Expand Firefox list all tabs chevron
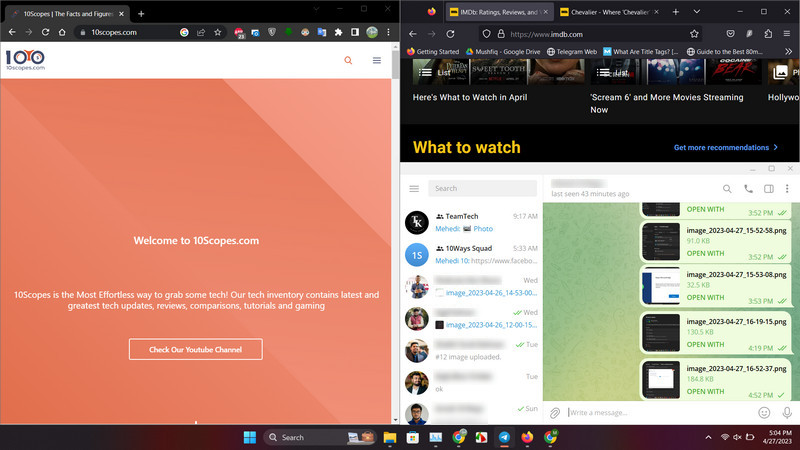 point(696,12)
